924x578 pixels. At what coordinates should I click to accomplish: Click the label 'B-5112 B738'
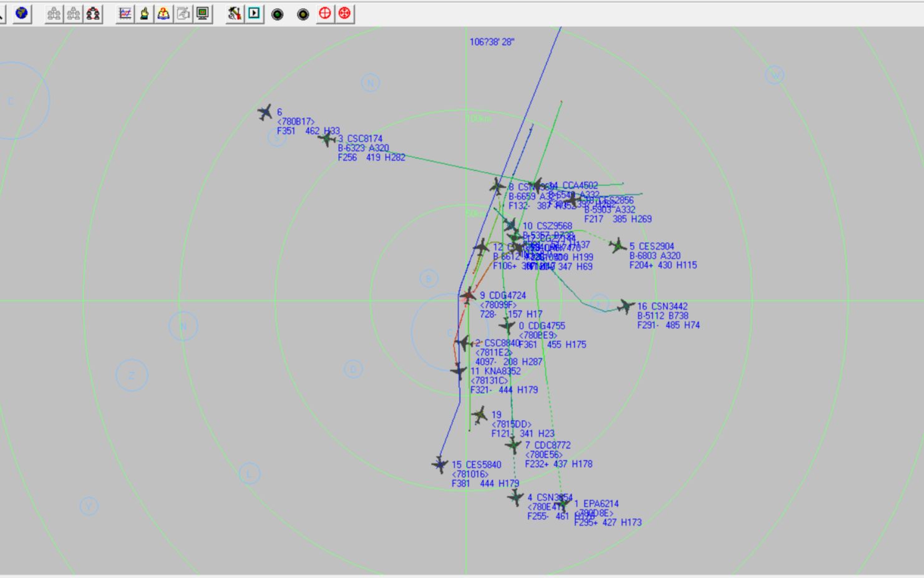[x=663, y=316]
